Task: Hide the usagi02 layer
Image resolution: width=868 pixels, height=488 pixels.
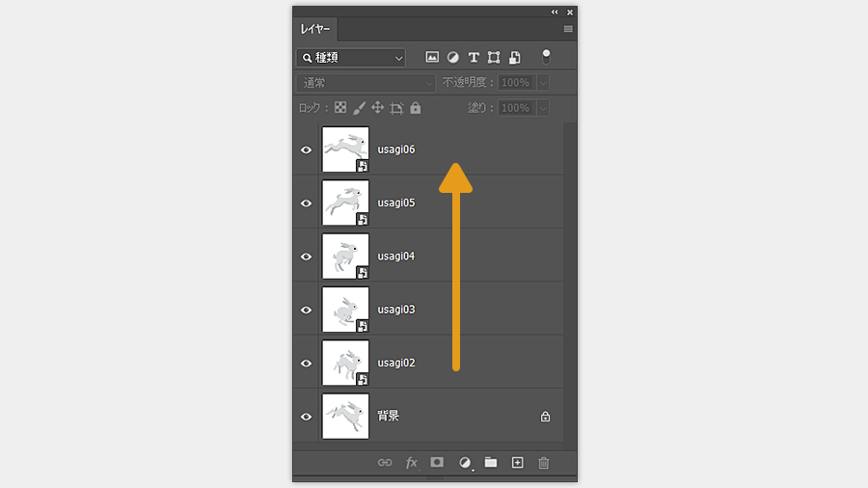Action: tap(306, 364)
